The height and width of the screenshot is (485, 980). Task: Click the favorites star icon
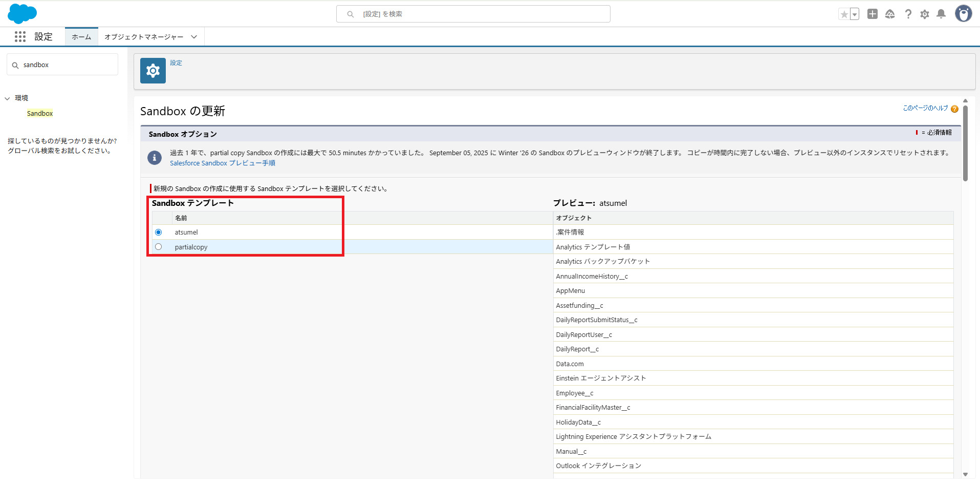[844, 14]
